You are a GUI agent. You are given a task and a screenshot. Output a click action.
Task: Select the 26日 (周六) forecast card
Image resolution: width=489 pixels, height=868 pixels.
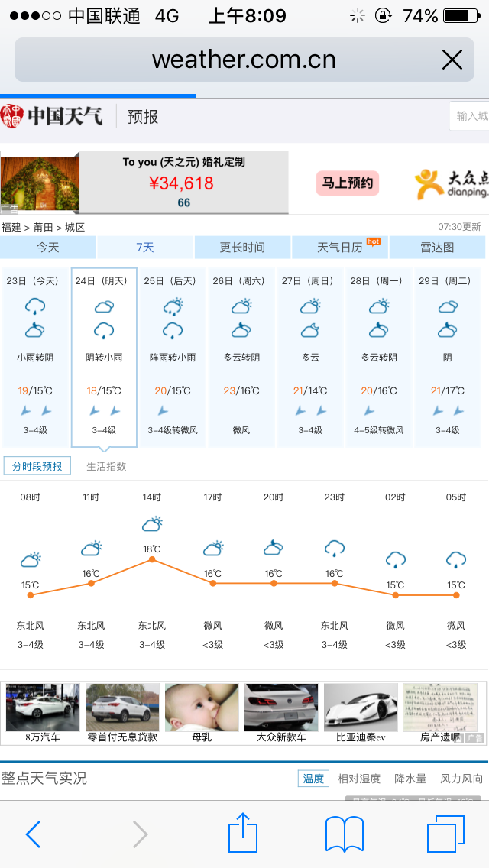pos(241,357)
